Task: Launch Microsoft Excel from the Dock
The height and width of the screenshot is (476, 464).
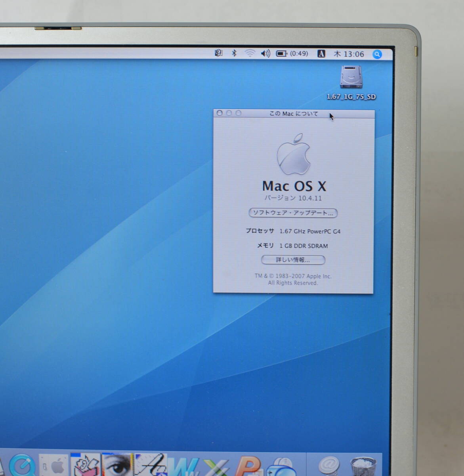Action: pyautogui.click(x=216, y=466)
